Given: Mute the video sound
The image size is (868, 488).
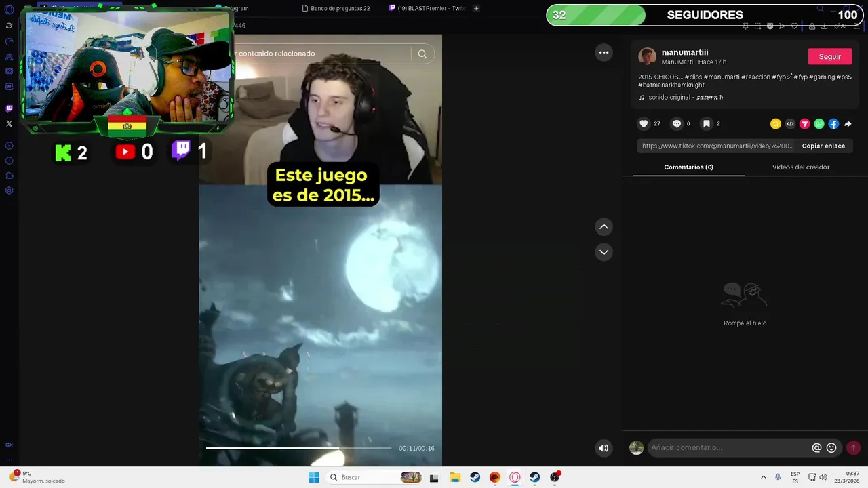Looking at the screenshot, I should click(604, 448).
